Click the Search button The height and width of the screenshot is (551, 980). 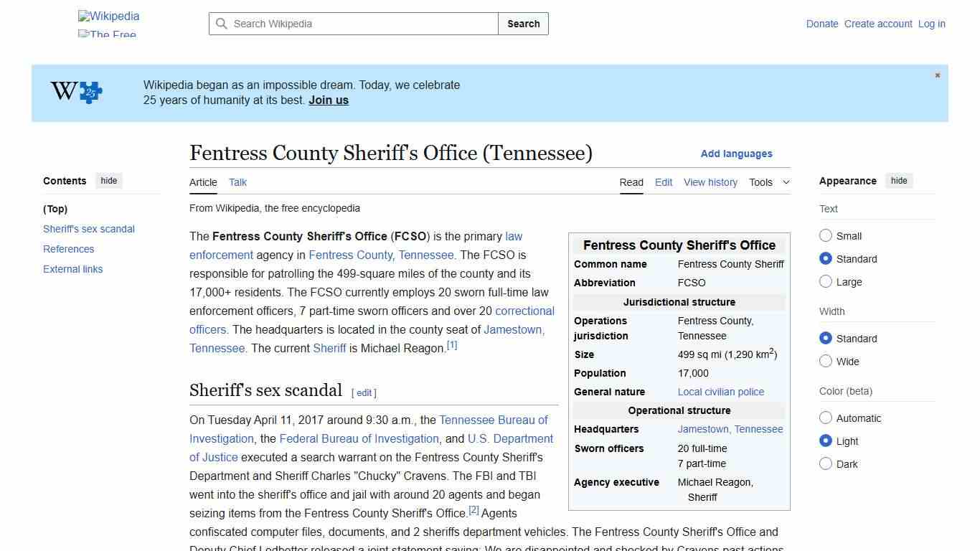click(x=523, y=23)
